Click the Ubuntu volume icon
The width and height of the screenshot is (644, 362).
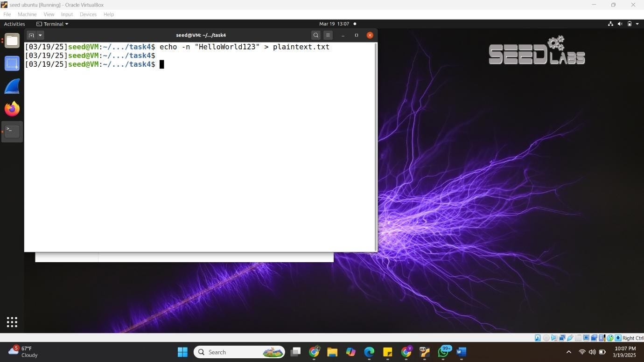click(x=620, y=24)
